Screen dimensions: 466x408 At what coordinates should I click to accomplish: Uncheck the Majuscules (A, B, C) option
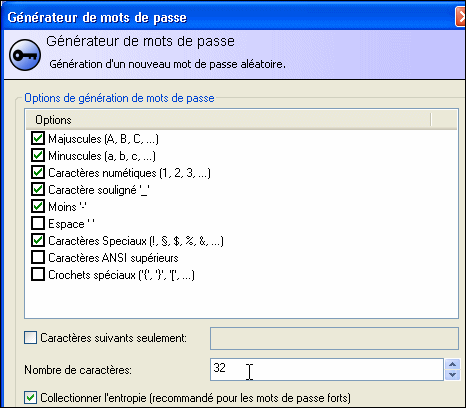(x=38, y=138)
